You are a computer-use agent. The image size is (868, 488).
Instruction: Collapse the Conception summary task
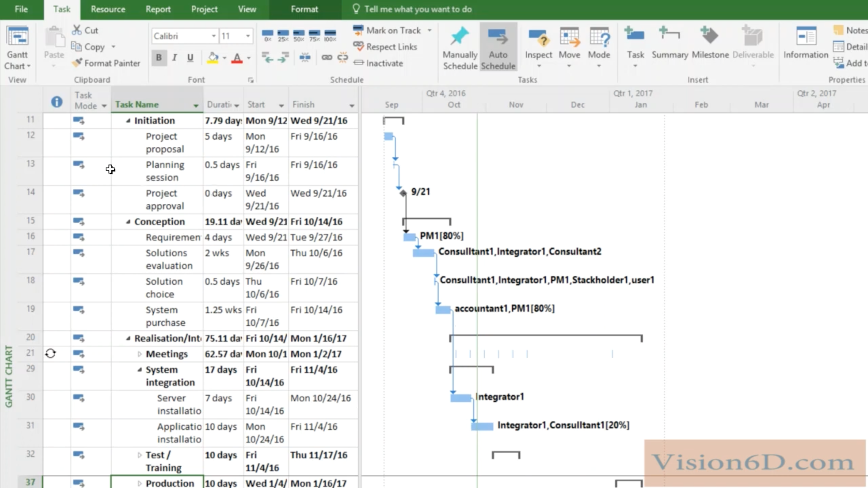coord(128,222)
